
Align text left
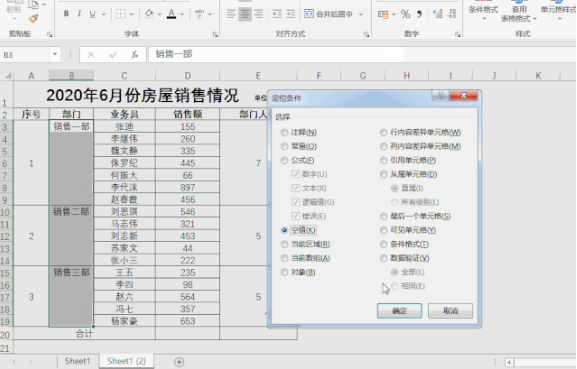[x=231, y=14]
